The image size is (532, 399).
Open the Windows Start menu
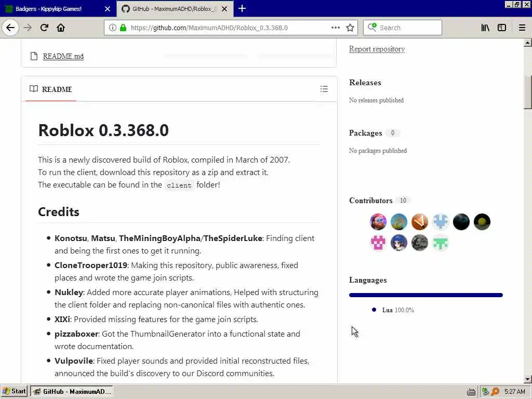pyautogui.click(x=14, y=391)
